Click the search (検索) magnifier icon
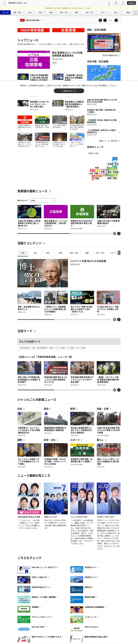This screenshot has height=644, width=138. pyautogui.click(x=109, y=3)
